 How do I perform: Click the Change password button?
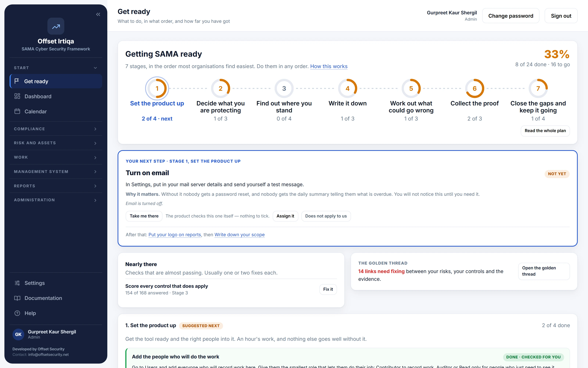[x=510, y=16]
